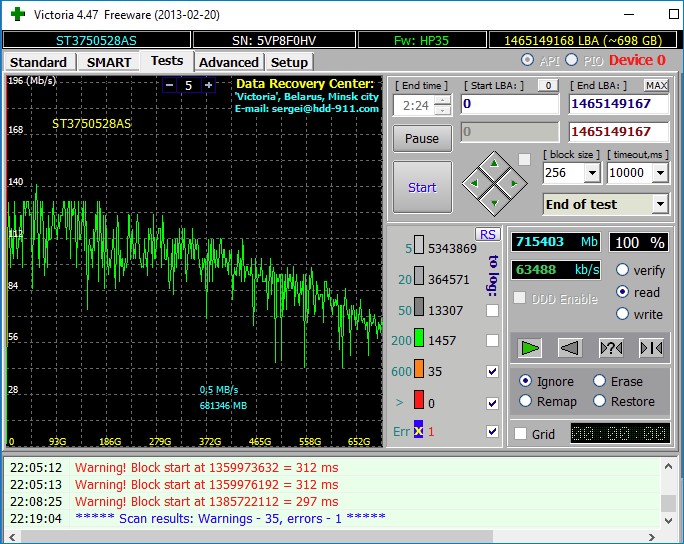
Task: Open the Advanced tab
Action: 228,62
